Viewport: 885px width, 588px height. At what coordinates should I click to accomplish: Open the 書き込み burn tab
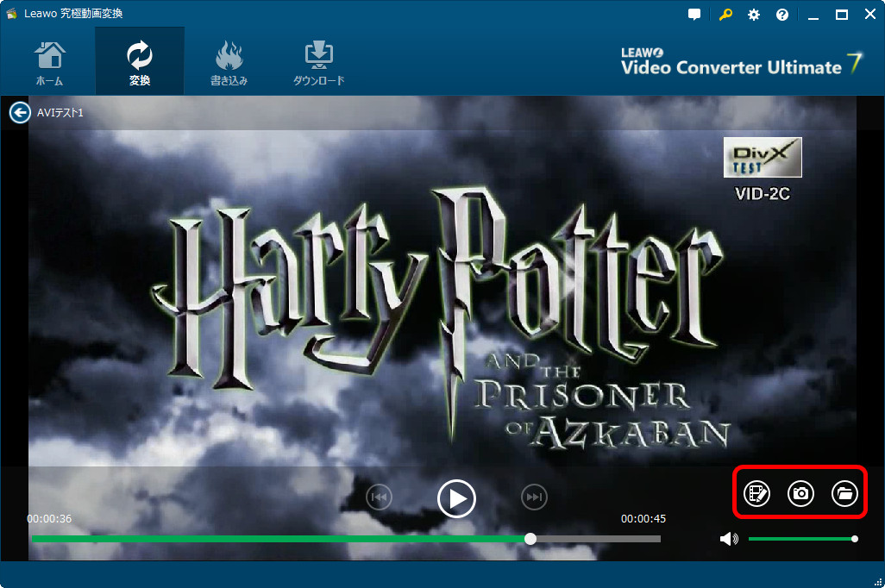[x=229, y=63]
